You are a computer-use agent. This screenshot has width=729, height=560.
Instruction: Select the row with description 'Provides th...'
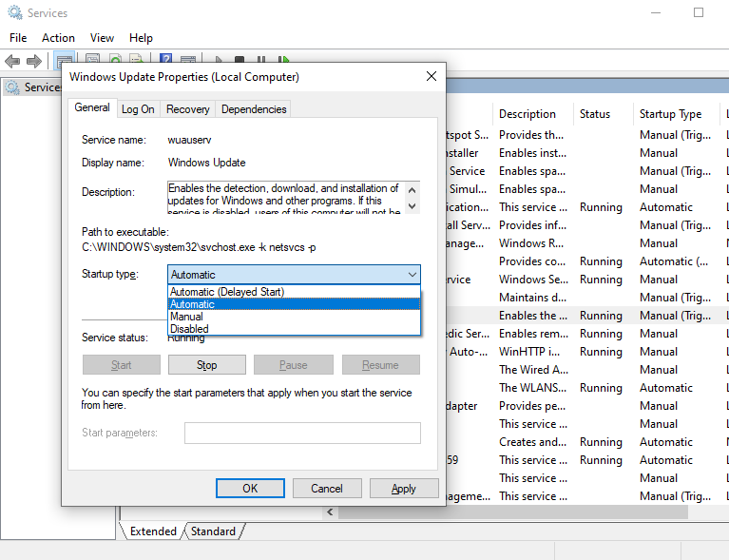pos(587,135)
